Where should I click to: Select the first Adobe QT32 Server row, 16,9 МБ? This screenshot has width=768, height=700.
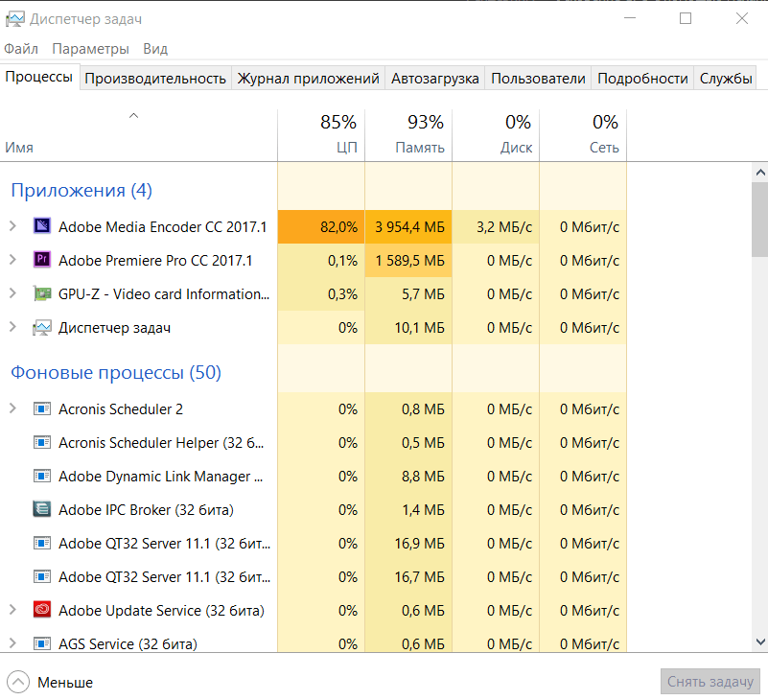[x=314, y=543]
